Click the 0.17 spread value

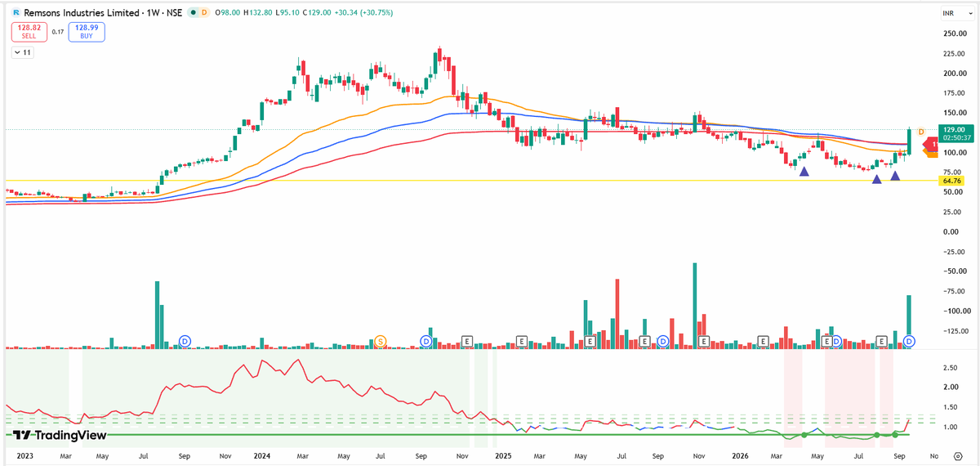(x=57, y=33)
